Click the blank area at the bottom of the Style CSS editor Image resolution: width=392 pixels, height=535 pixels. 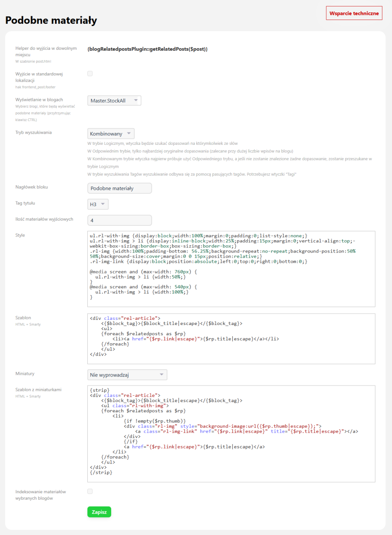click(x=231, y=302)
